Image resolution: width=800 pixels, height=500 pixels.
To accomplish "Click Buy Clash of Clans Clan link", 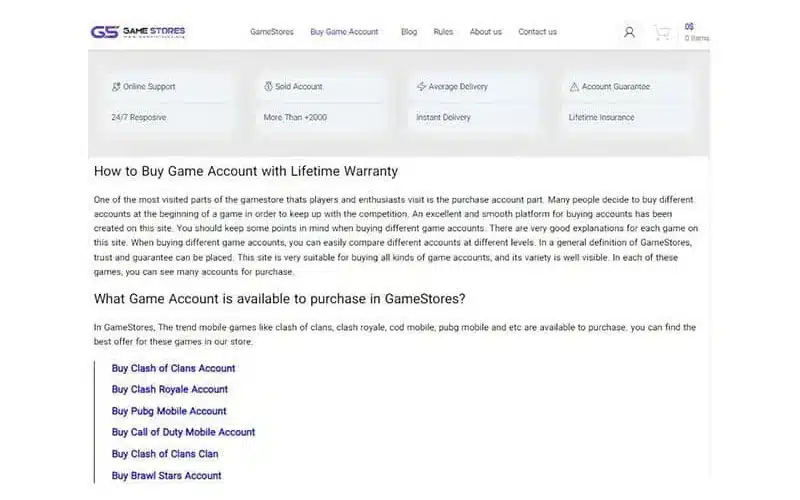I will click(165, 454).
